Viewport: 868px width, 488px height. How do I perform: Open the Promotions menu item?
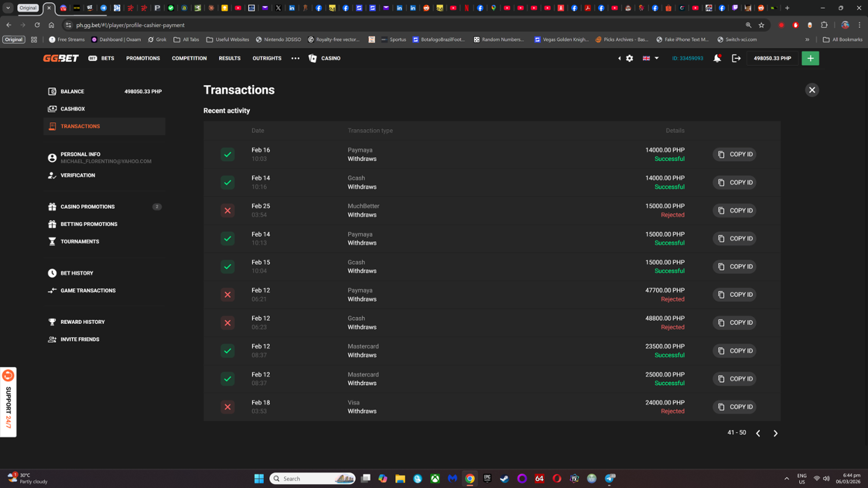[143, 58]
